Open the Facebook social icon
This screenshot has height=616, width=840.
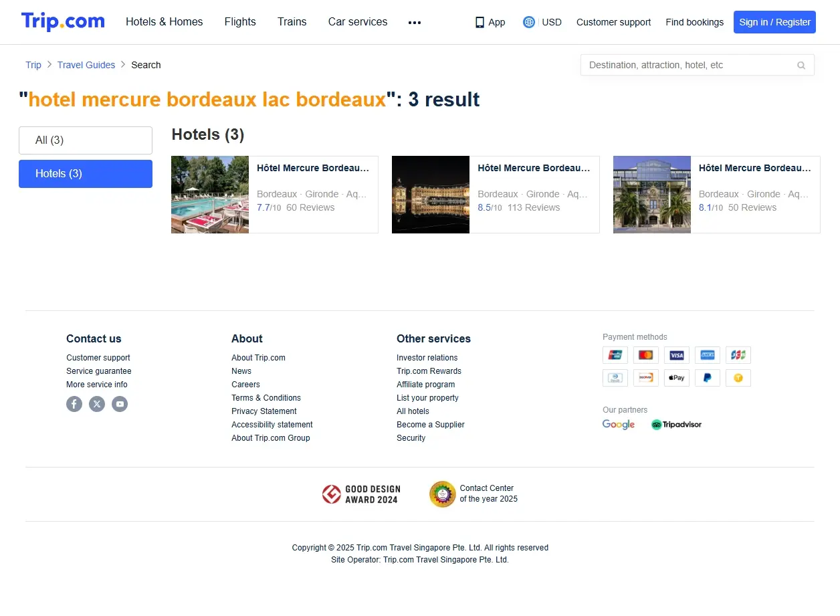pos(74,404)
